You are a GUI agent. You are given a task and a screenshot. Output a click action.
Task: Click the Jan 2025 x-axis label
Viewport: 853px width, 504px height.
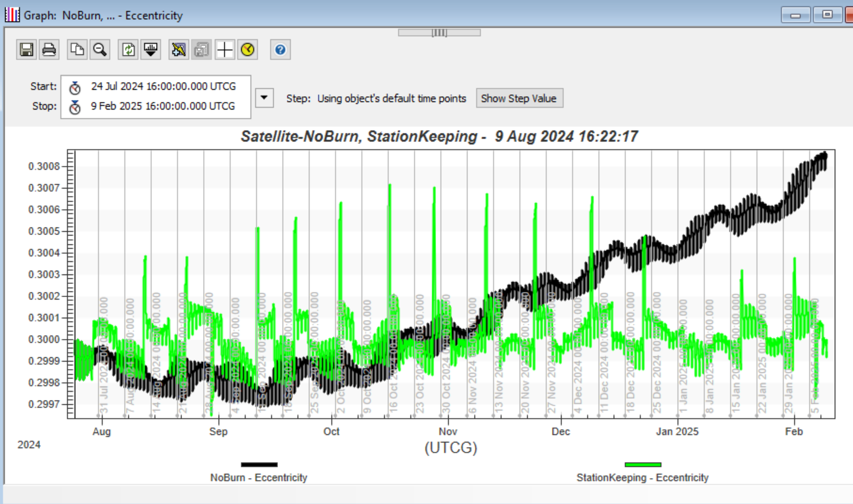coord(677,431)
